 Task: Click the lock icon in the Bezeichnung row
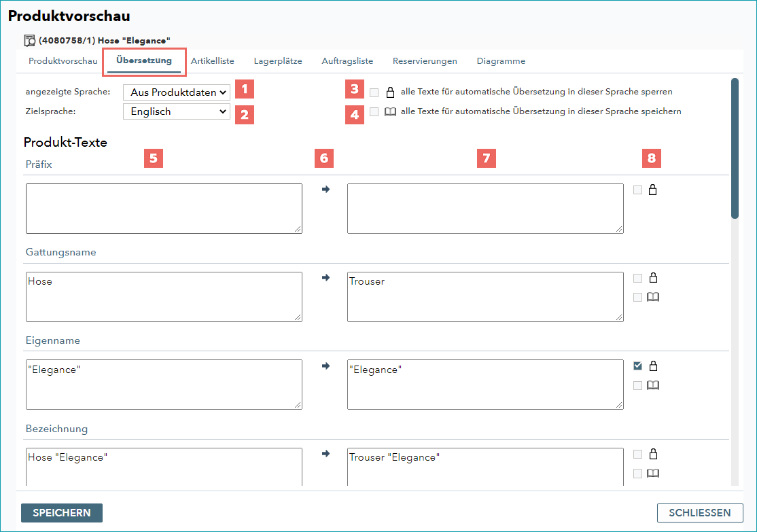[x=653, y=454]
